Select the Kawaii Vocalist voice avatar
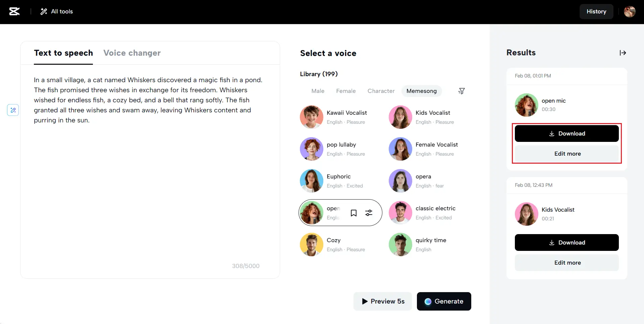This screenshot has width=644, height=324. pos(312,117)
